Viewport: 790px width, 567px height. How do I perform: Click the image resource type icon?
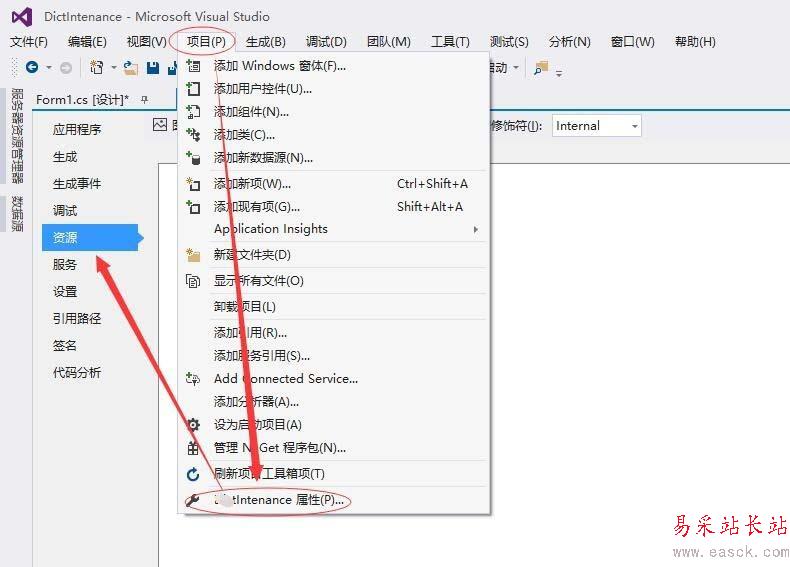coord(160,124)
